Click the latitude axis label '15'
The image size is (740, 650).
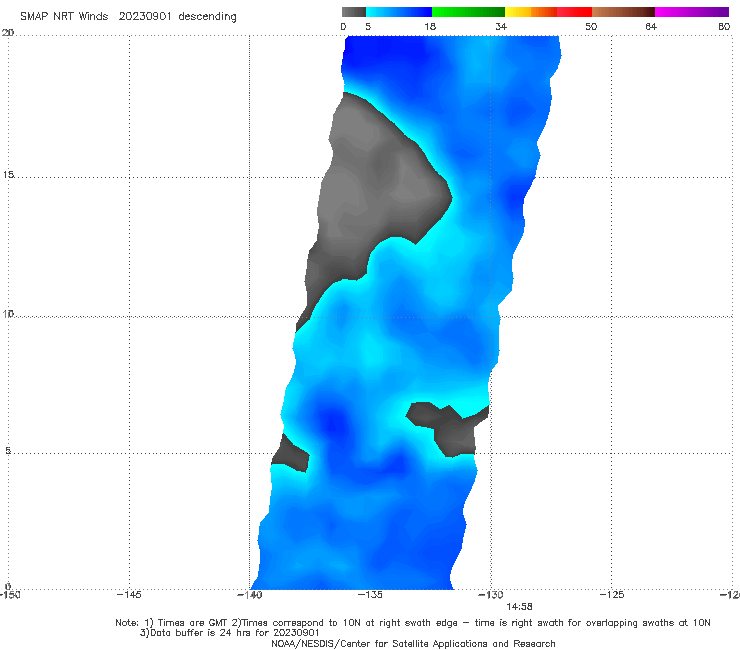pyautogui.click(x=8, y=175)
